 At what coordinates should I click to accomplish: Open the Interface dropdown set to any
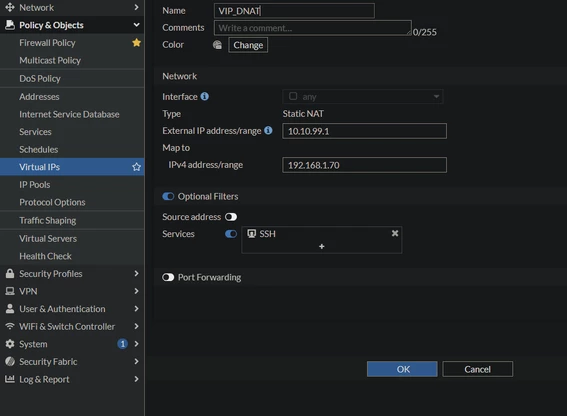pyautogui.click(x=363, y=97)
